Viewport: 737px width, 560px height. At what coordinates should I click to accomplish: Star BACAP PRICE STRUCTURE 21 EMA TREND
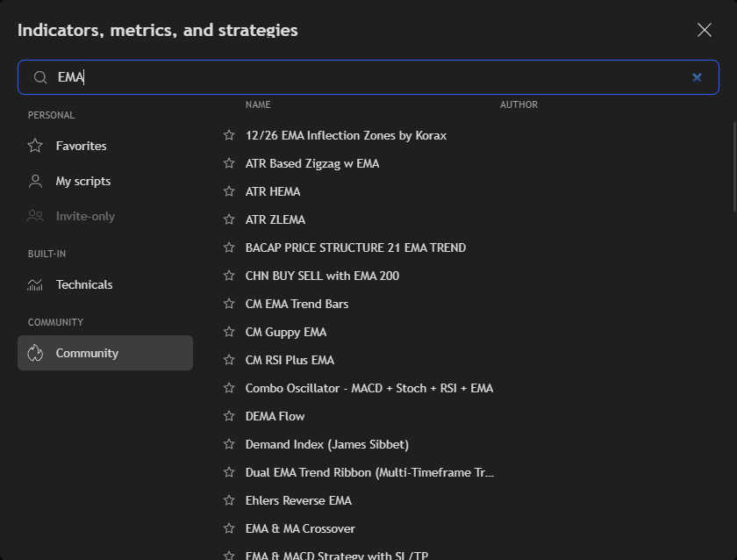pyautogui.click(x=229, y=248)
